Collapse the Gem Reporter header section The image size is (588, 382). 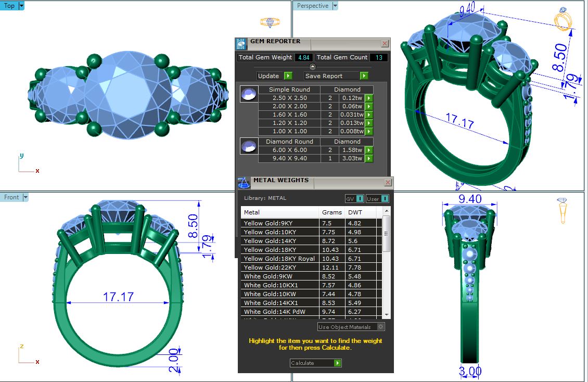312,67
